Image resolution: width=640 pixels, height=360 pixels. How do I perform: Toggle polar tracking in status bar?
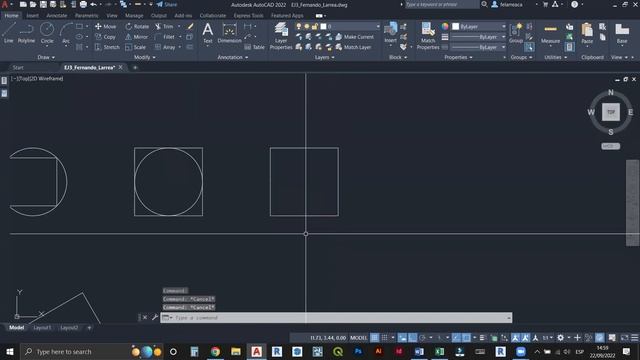422,338
